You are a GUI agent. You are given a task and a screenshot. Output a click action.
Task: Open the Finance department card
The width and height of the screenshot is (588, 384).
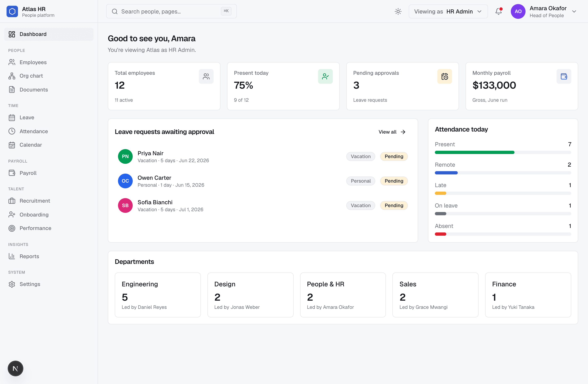click(x=528, y=295)
